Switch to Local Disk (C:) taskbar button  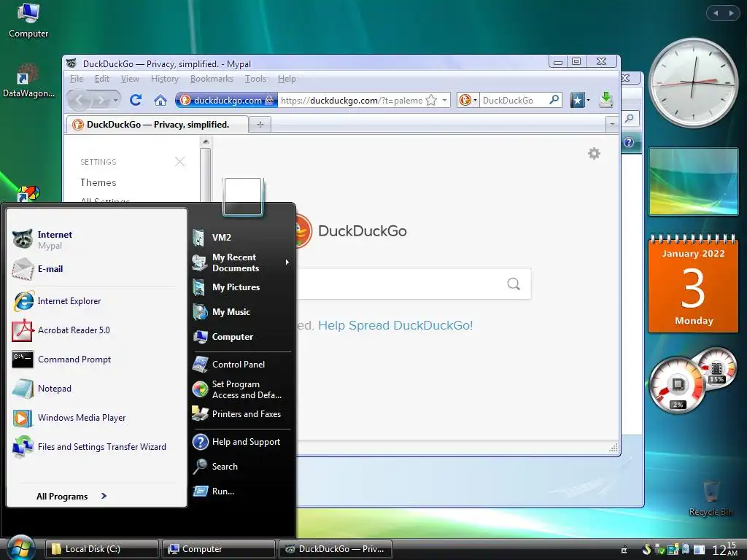click(102, 549)
